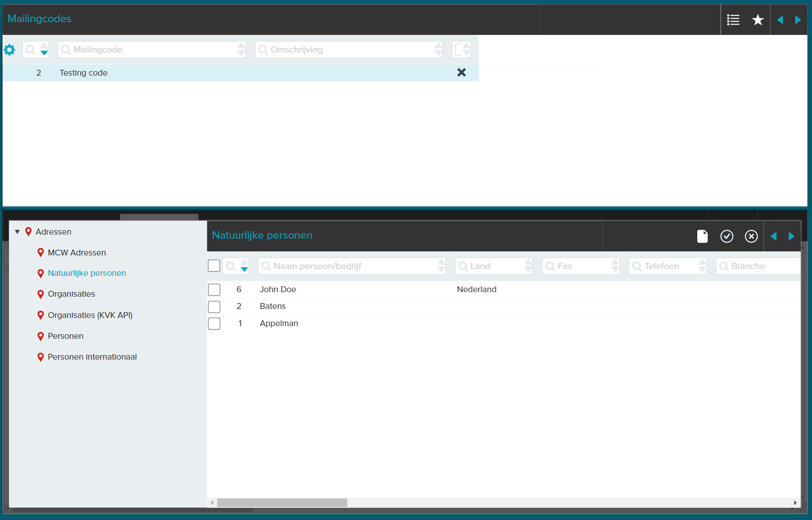Click the search icon beside the gear
Image resolution: width=812 pixels, height=520 pixels.
[x=30, y=50]
